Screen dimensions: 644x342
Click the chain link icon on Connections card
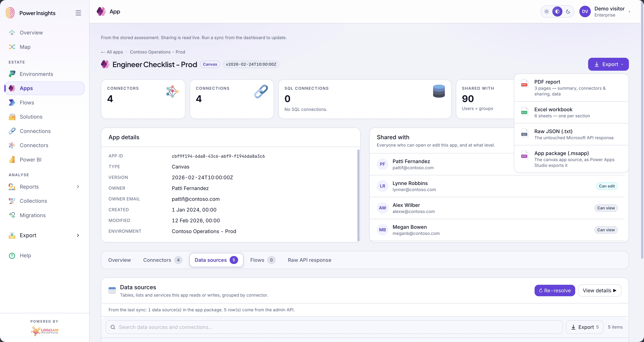click(261, 92)
